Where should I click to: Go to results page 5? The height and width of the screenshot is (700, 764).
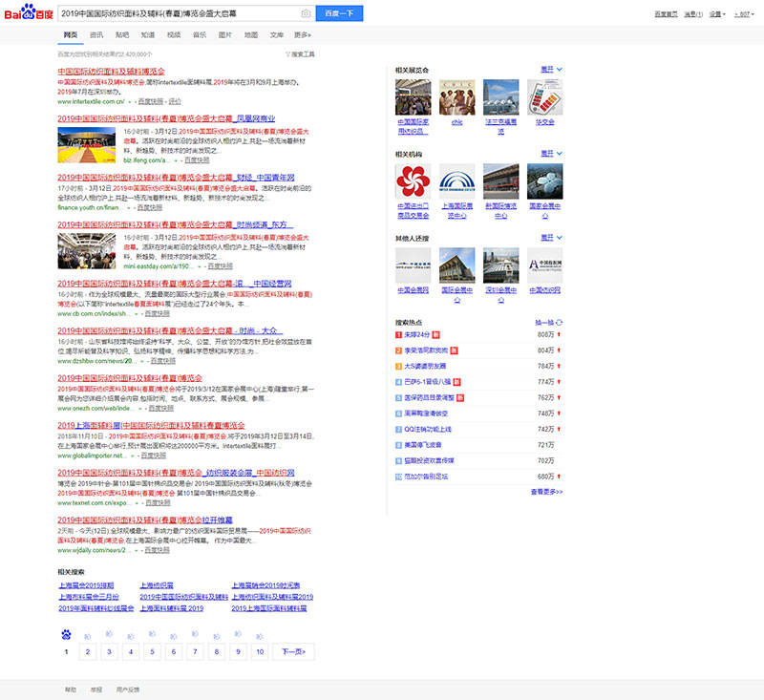pyautogui.click(x=152, y=652)
